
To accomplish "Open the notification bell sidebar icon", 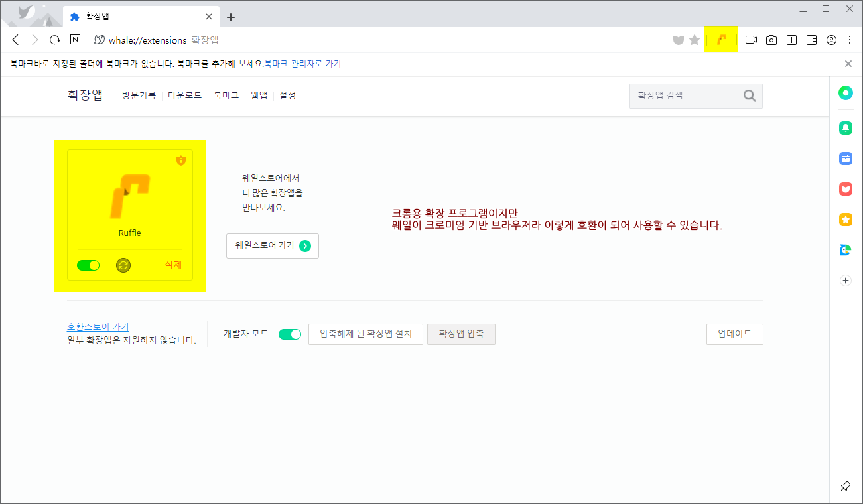I will click(x=845, y=128).
